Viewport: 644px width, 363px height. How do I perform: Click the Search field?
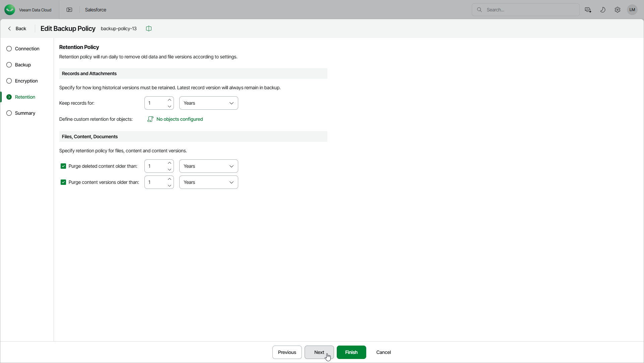click(529, 10)
